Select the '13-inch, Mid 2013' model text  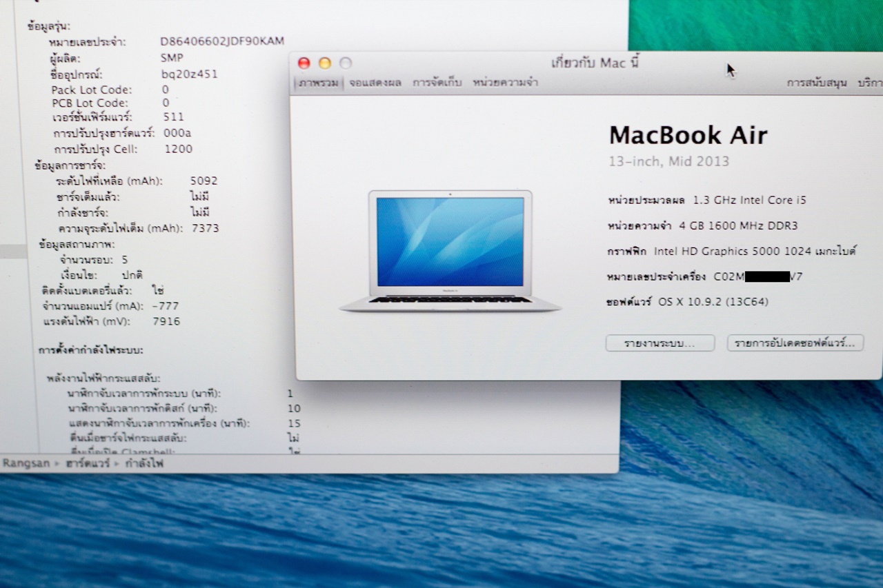pos(668,162)
